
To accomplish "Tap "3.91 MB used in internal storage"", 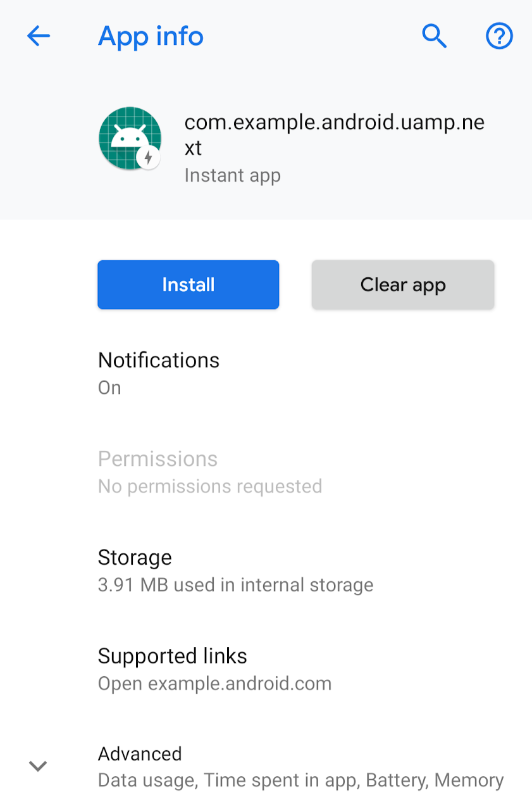I will point(235,585).
